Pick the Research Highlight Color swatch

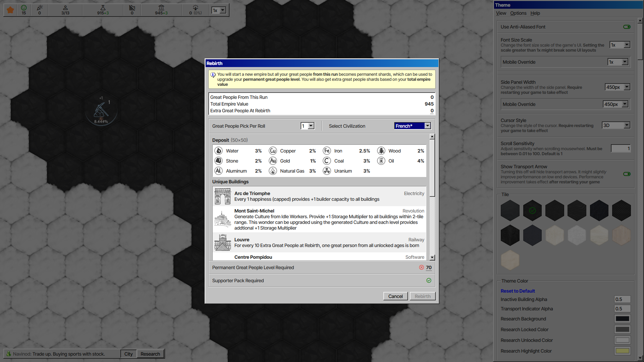622,351
